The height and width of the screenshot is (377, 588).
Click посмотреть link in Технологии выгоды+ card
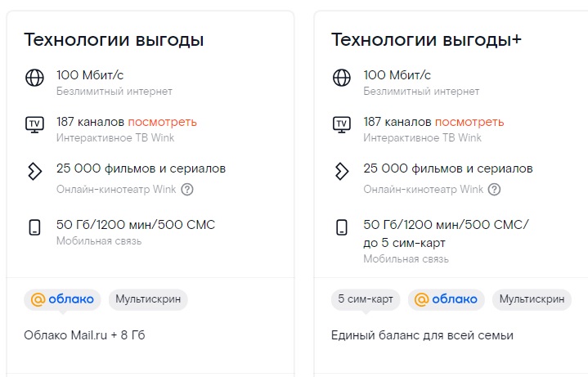coord(469,122)
